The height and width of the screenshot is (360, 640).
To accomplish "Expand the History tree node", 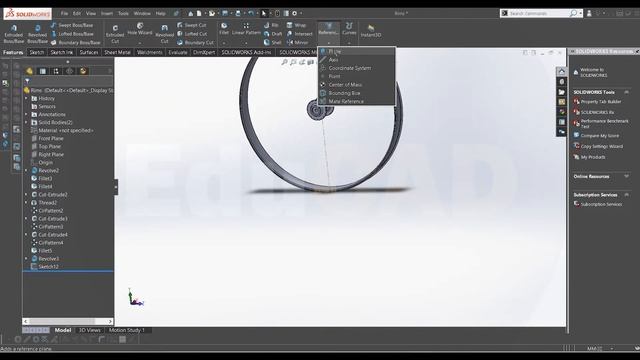I will click(x=27, y=98).
